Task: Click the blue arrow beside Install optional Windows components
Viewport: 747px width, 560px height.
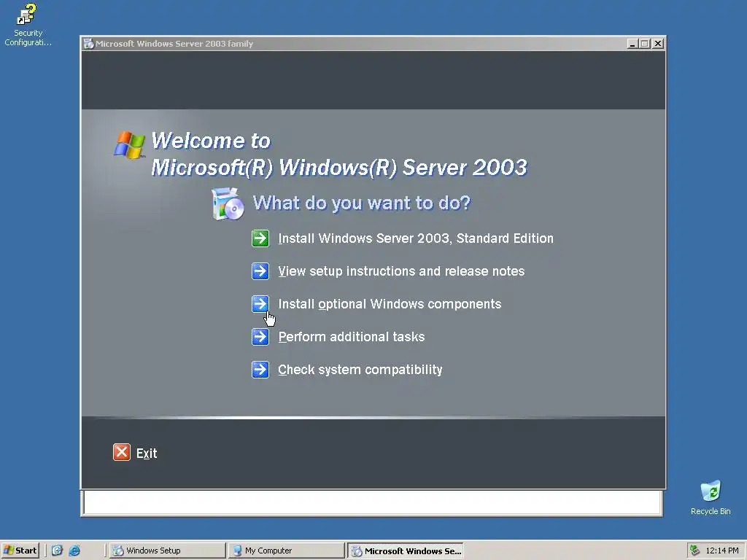Action: [260, 304]
